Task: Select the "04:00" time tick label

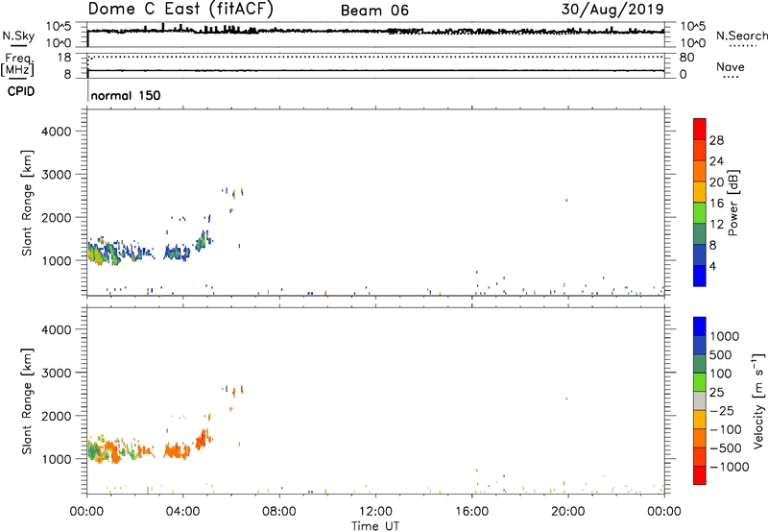Action: (182, 512)
